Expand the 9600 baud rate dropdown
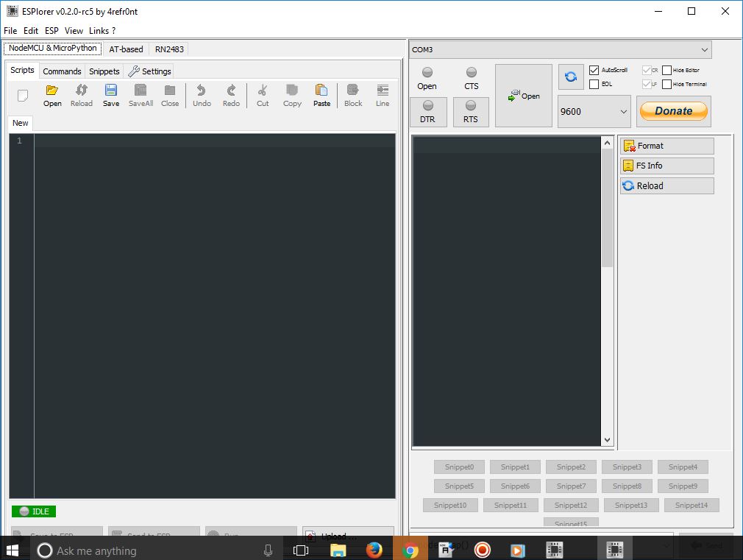 [x=624, y=111]
